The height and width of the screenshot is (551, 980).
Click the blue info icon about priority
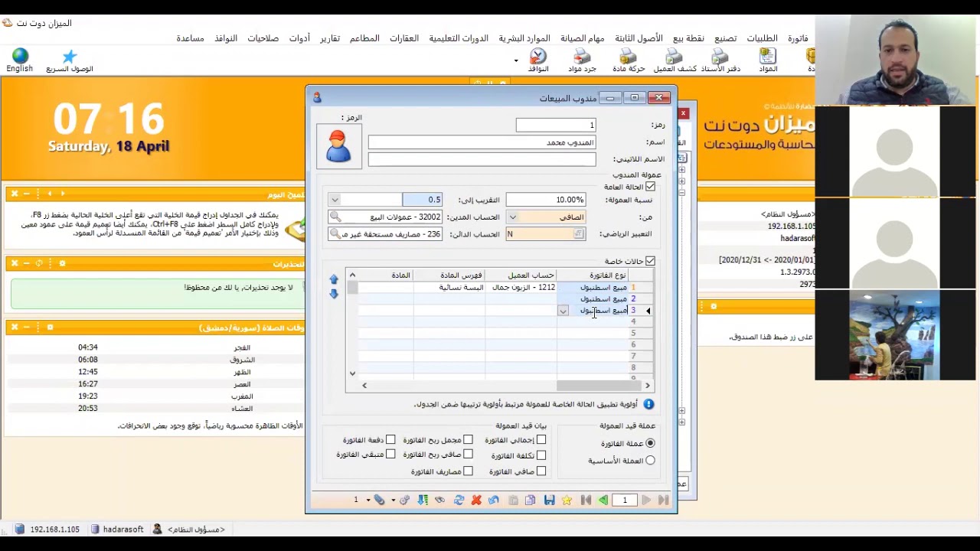(648, 404)
